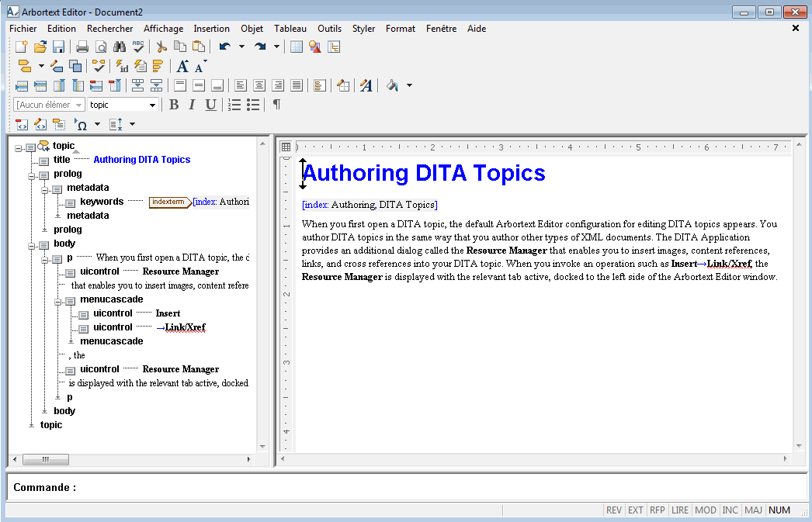812x522 pixels.
Task: Insert symbol with the Omega icon
Action: (81, 124)
